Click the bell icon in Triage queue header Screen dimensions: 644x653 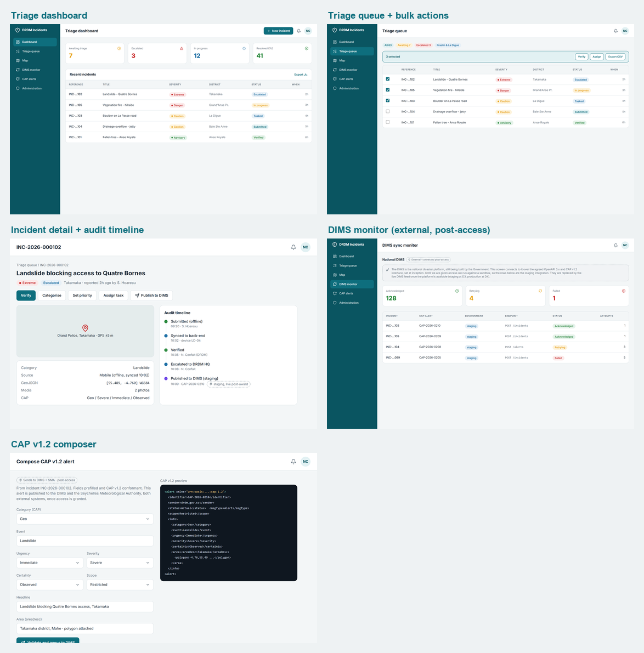615,31
